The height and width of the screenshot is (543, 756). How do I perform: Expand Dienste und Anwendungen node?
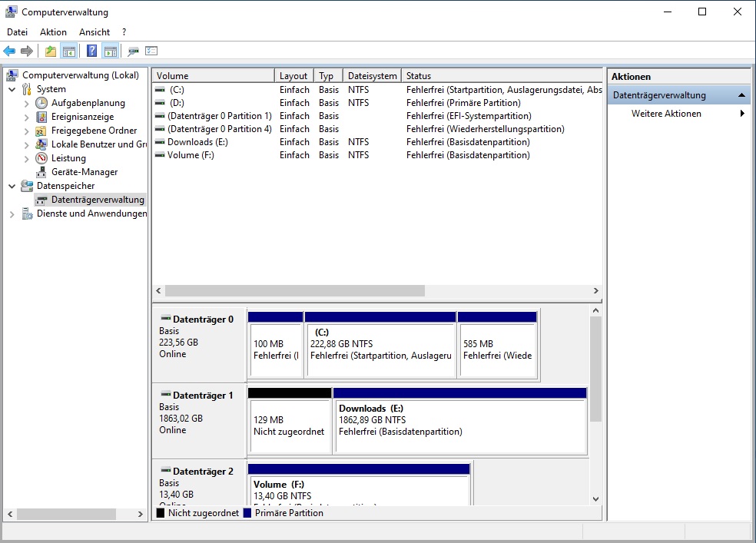pos(12,214)
